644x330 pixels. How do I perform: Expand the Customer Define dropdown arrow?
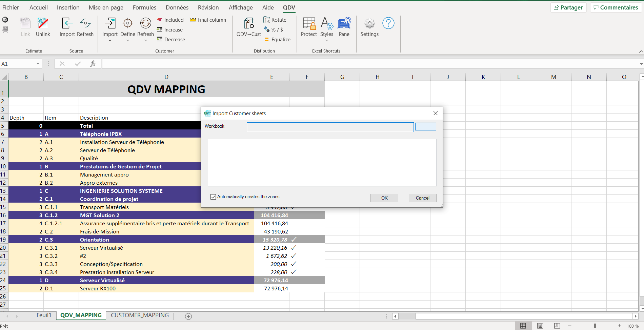pyautogui.click(x=128, y=41)
